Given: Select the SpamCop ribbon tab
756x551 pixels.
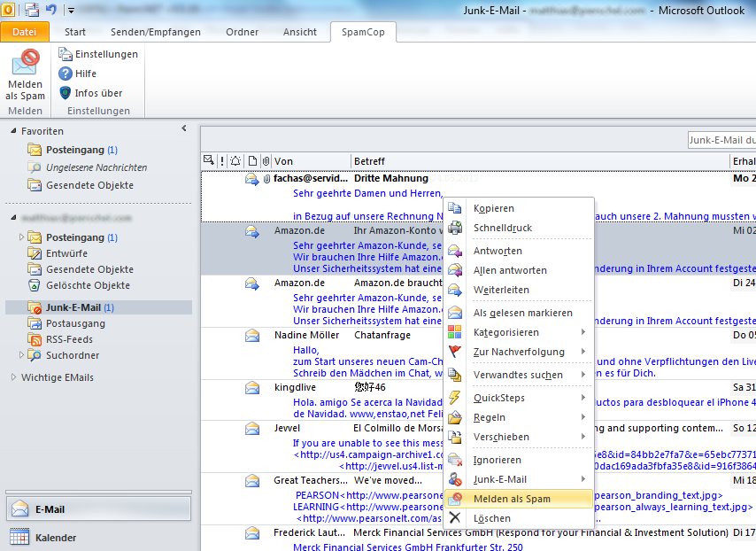Looking at the screenshot, I should pyautogui.click(x=363, y=32).
